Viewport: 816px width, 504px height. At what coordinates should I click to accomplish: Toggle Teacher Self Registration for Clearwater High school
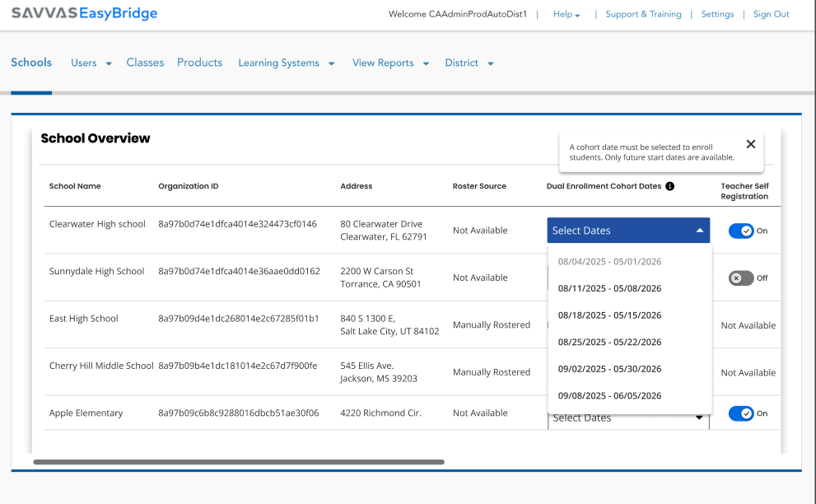(x=741, y=231)
